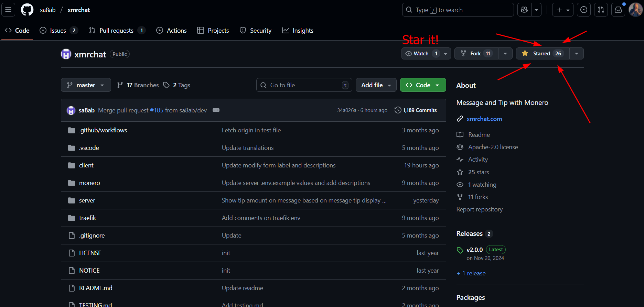The height and width of the screenshot is (307, 644).
Task: Open the notifications inbox icon
Action: click(x=618, y=10)
